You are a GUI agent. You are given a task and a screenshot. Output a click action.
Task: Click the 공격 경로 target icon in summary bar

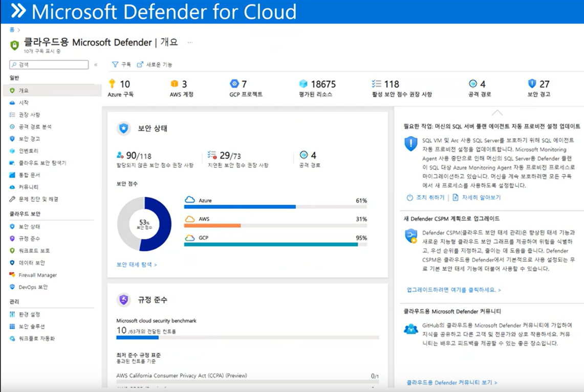tap(472, 83)
